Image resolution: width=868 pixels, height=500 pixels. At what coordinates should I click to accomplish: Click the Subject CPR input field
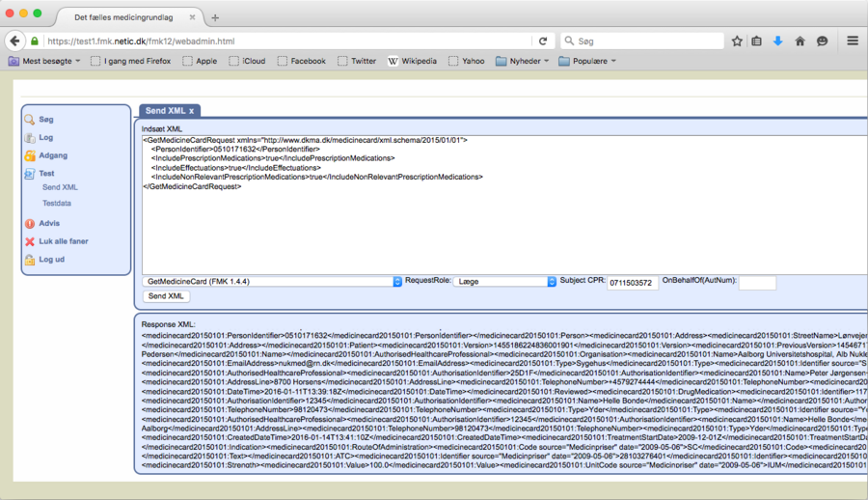(633, 283)
